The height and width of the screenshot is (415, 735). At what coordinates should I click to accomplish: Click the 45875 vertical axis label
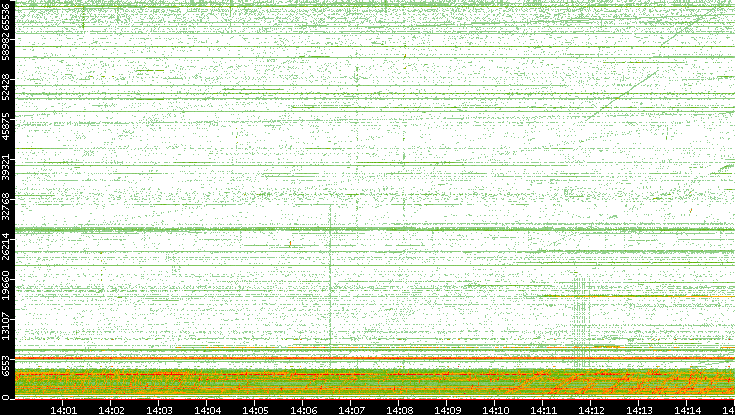click(7, 135)
